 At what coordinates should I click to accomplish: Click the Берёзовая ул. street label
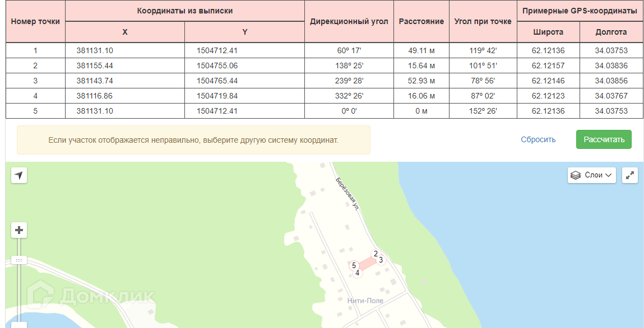tap(347, 193)
